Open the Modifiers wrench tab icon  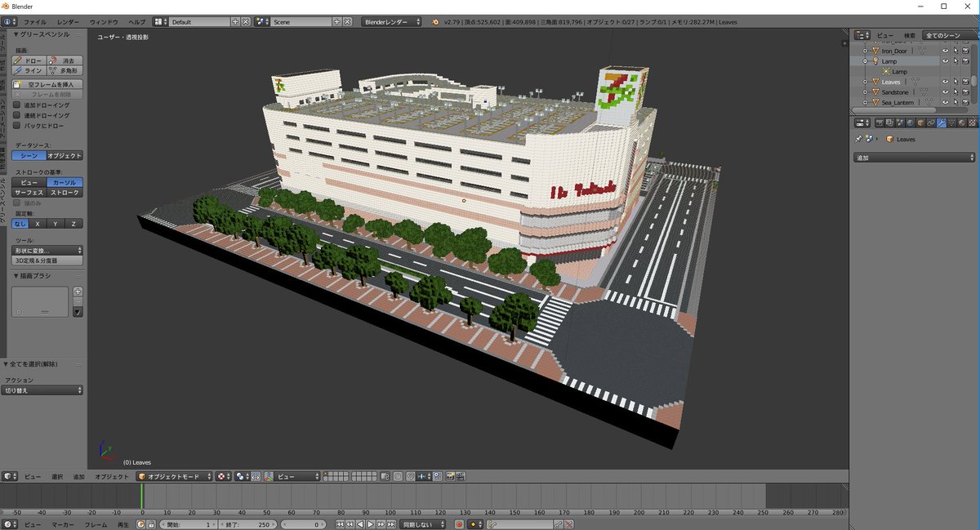(941, 122)
